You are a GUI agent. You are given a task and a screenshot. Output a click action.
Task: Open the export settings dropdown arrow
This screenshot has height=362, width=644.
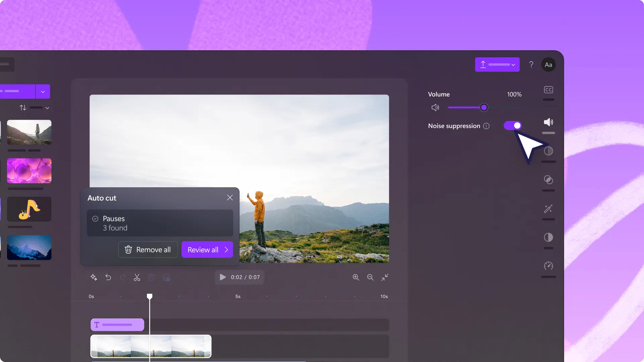point(513,65)
